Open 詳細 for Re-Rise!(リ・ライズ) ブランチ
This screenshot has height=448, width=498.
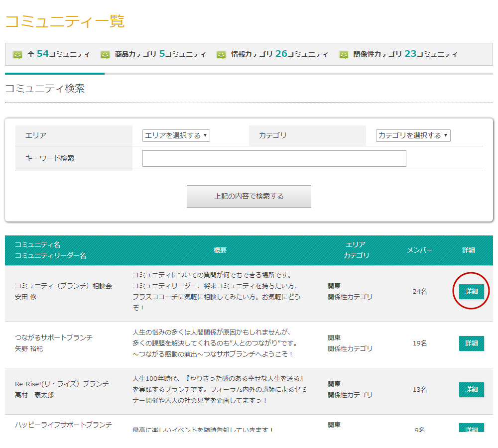coord(471,390)
